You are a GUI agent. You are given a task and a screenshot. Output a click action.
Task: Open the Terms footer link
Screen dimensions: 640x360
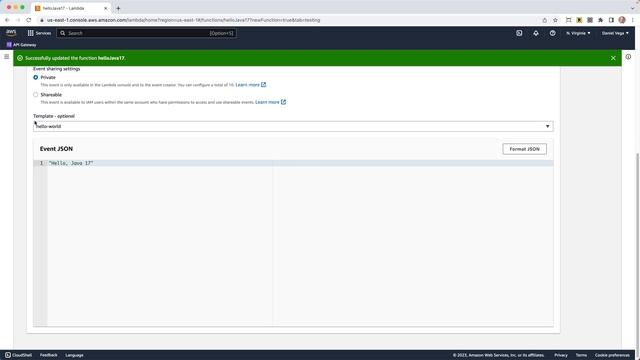pos(581,355)
